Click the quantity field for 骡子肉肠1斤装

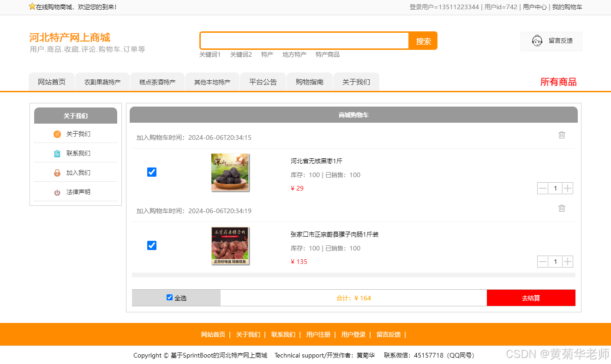[x=555, y=262]
